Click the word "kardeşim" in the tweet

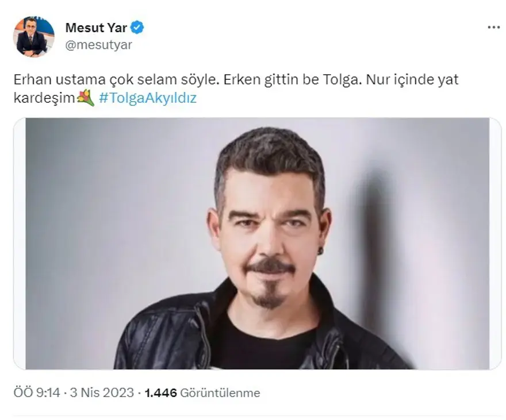coord(44,98)
